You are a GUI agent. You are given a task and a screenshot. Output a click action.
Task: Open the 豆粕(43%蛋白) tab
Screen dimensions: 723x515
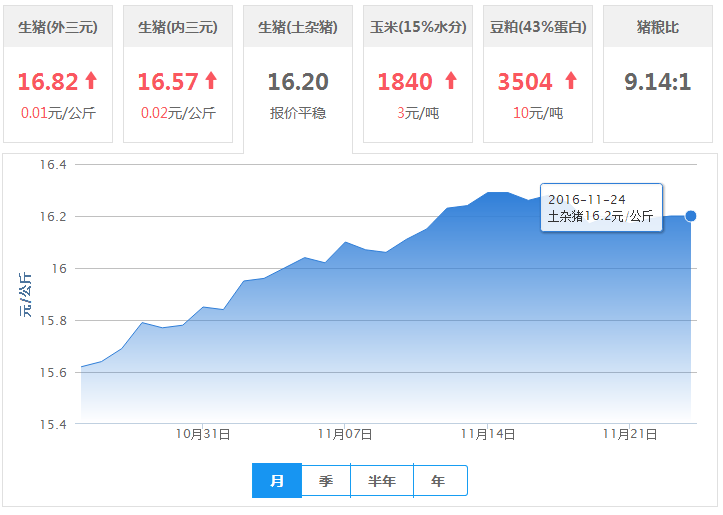(538, 27)
